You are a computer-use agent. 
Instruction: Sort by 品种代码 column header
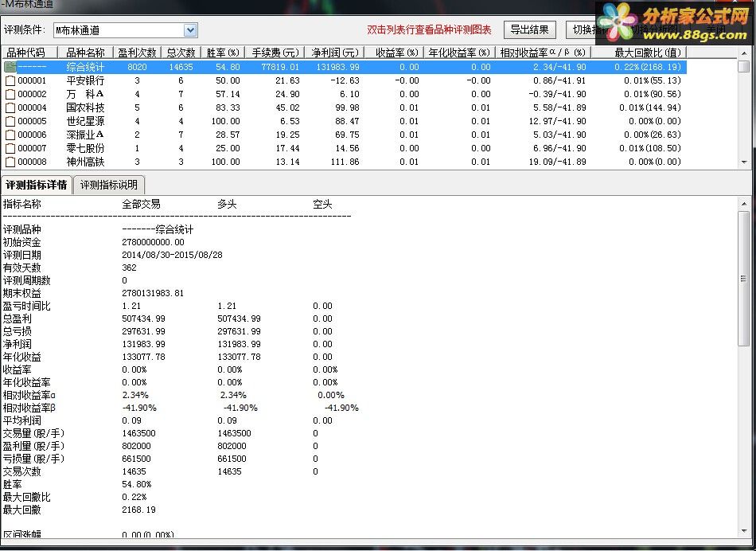29,53
